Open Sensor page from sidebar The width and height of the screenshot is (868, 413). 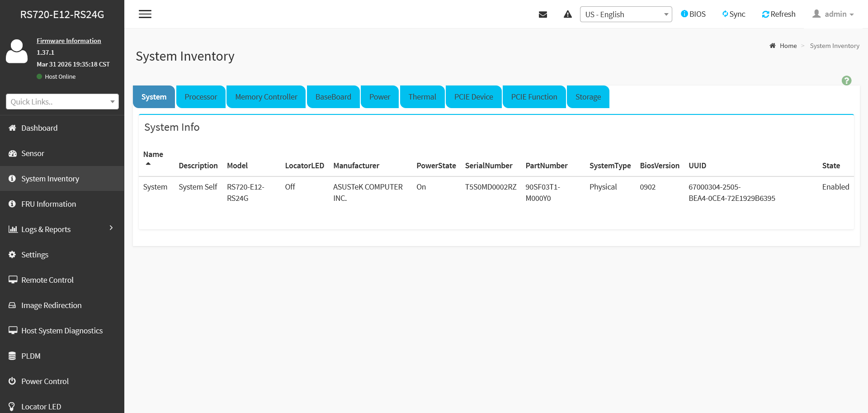62,153
